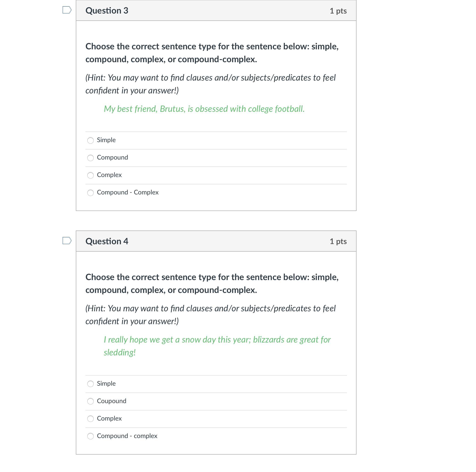Click the 1 pts label of Question 4
This screenshot has height=472, width=476.
point(338,241)
